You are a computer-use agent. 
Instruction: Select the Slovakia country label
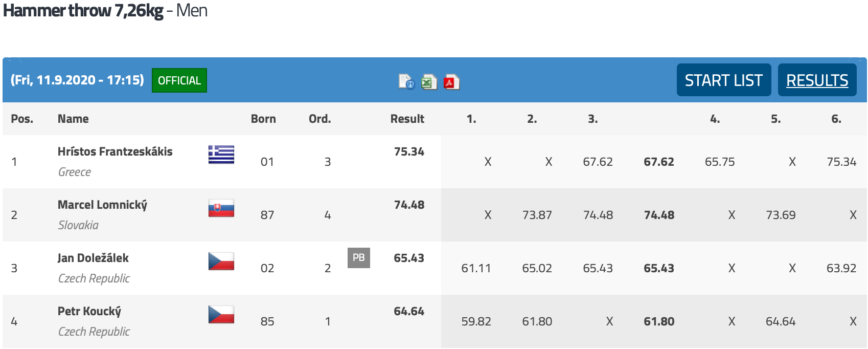78,225
